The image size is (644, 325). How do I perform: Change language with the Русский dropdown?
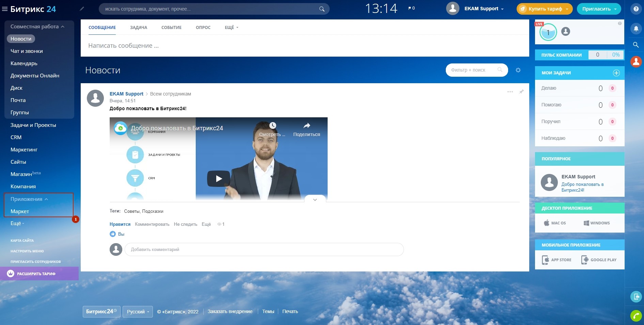click(x=138, y=312)
